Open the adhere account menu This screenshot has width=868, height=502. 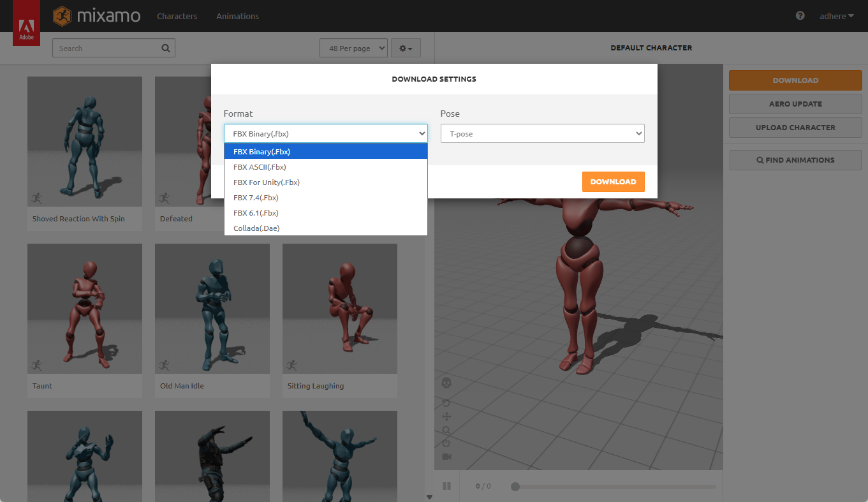tap(837, 16)
